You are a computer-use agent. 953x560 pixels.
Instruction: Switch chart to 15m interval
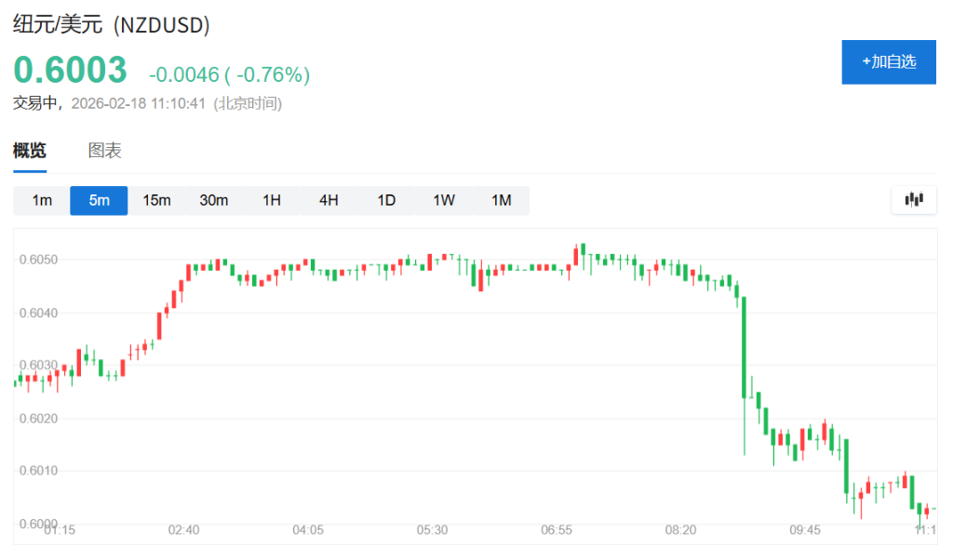156,200
